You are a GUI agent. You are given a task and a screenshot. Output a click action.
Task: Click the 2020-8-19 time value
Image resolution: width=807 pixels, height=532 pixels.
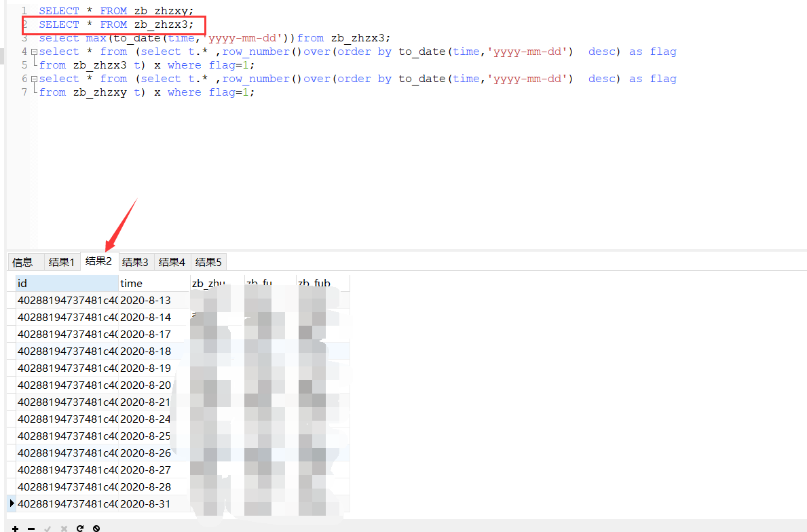pyautogui.click(x=146, y=368)
